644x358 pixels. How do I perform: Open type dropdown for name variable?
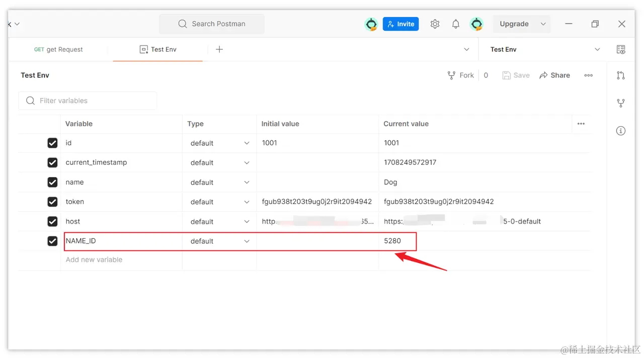(x=219, y=183)
